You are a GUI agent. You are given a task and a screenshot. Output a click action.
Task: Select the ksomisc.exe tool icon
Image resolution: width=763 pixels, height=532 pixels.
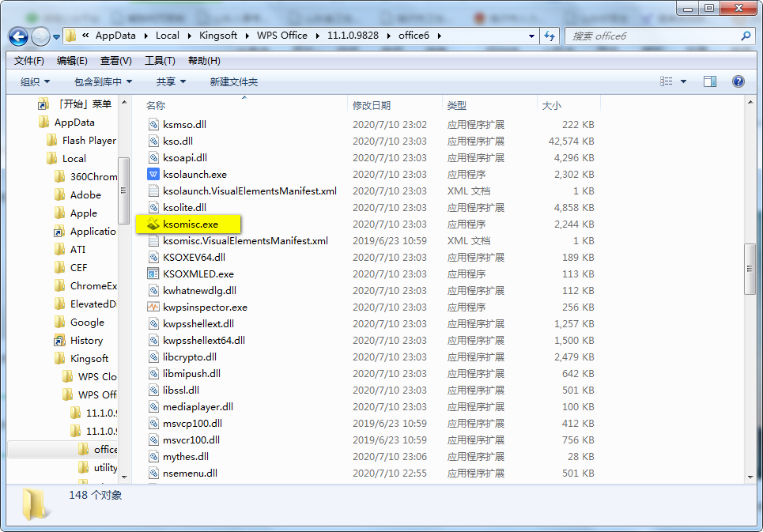[153, 224]
